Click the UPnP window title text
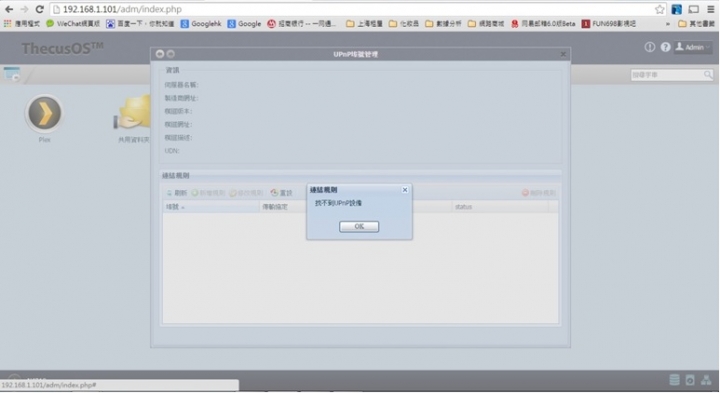The height and width of the screenshot is (393, 720). 356,54
